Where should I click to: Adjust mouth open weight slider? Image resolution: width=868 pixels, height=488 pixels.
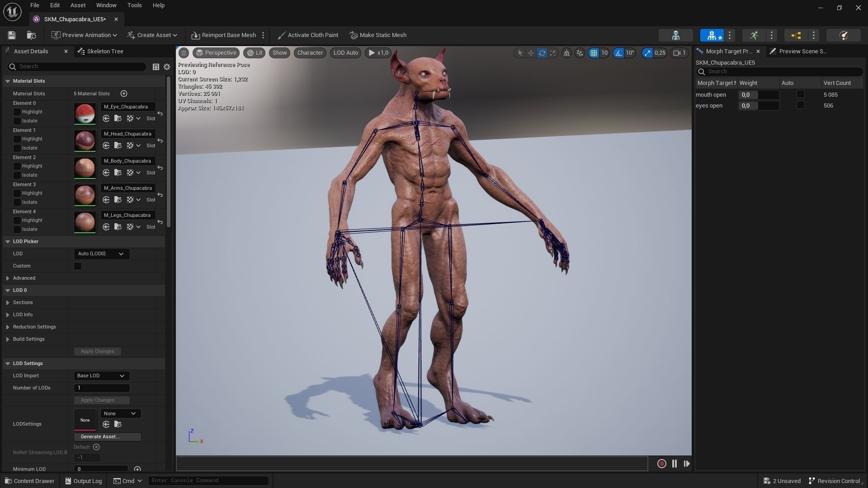click(x=759, y=95)
